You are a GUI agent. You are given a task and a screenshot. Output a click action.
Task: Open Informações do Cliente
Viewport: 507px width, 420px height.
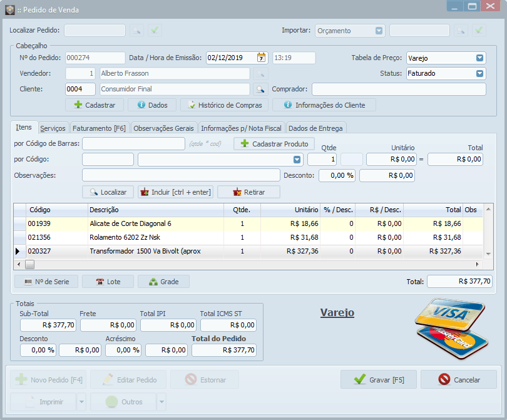(x=324, y=105)
